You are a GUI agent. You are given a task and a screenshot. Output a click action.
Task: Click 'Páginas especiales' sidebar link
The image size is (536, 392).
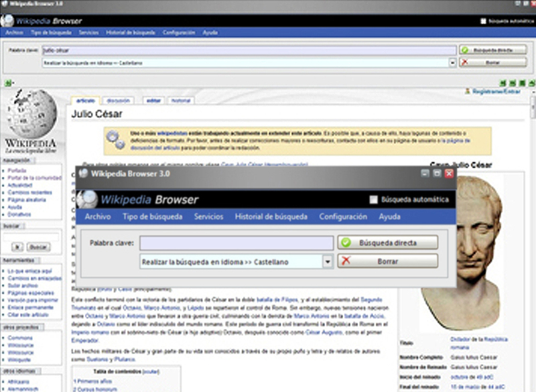[31, 293]
